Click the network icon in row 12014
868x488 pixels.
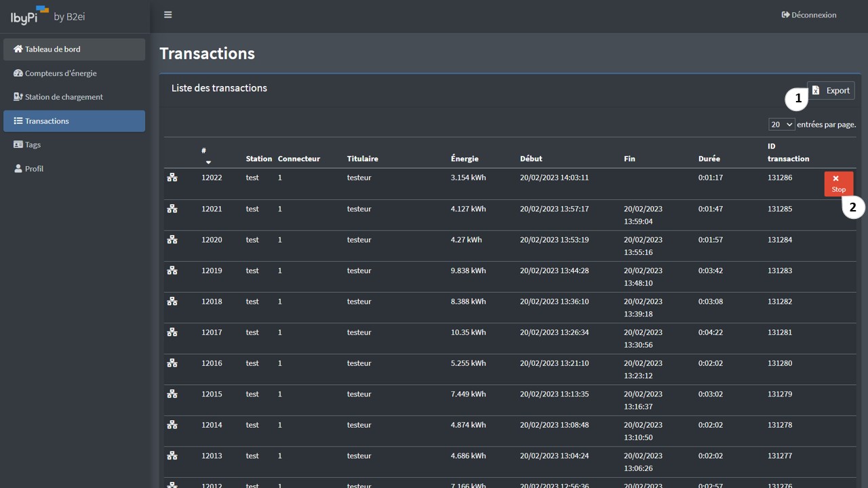point(172,425)
